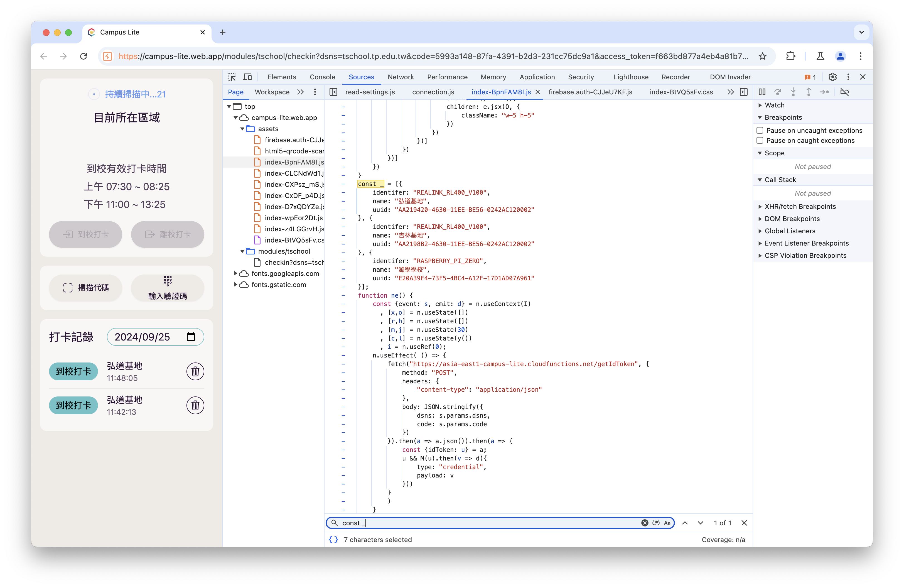Click the 輸入驗證碼 button
The width and height of the screenshot is (904, 588).
(x=168, y=288)
